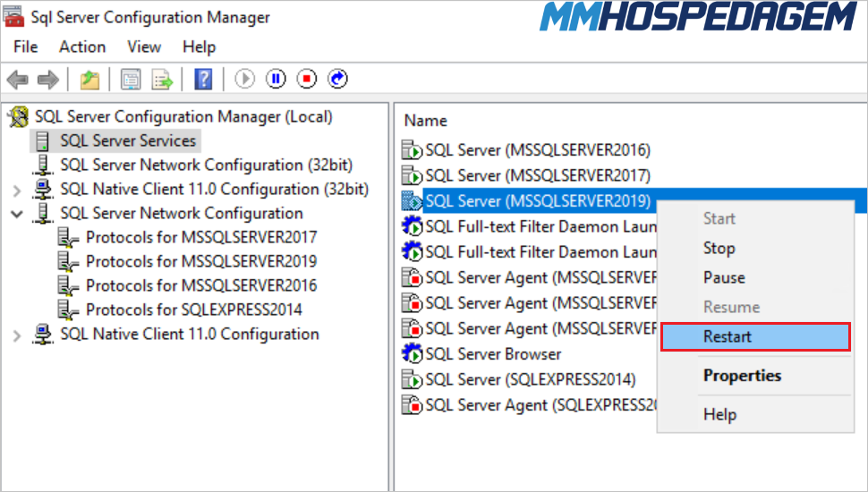Open the blue question-mark Help toolbar icon
Viewport: 868px width, 492px height.
pos(204,79)
